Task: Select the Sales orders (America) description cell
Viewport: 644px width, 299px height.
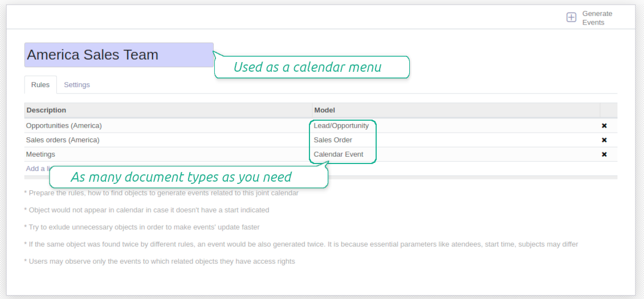Action: point(63,140)
